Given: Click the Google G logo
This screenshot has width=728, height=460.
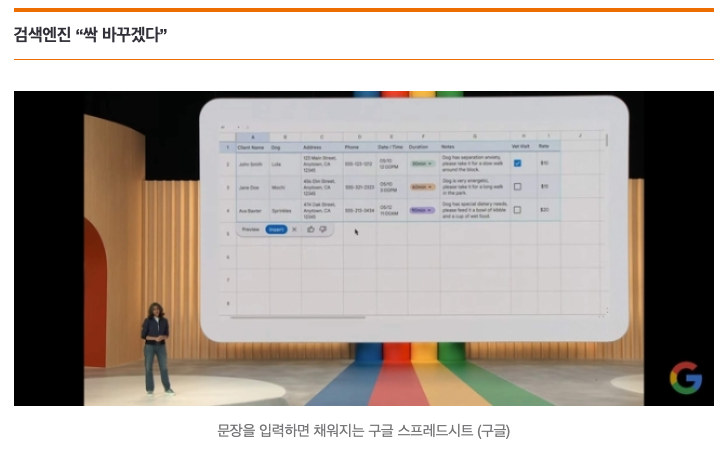Looking at the screenshot, I should coord(686,378).
